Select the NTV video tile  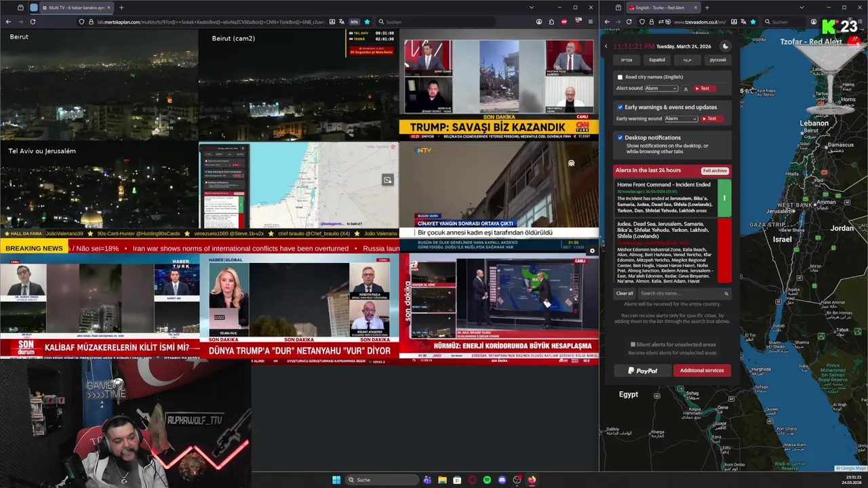[499, 189]
